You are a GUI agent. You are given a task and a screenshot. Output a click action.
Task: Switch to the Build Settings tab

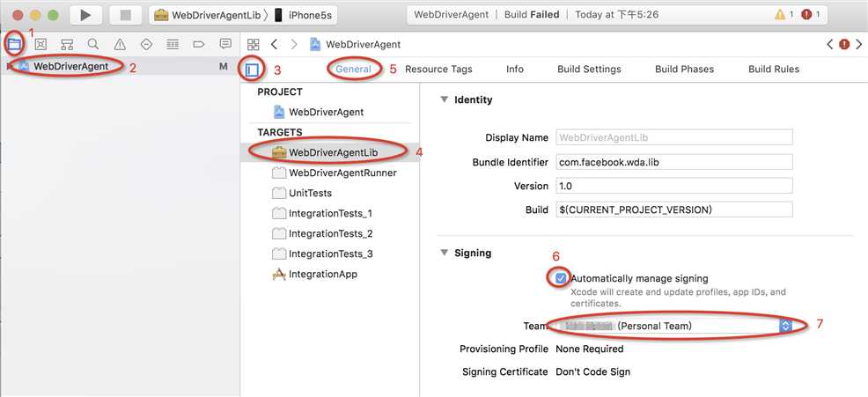pos(589,69)
